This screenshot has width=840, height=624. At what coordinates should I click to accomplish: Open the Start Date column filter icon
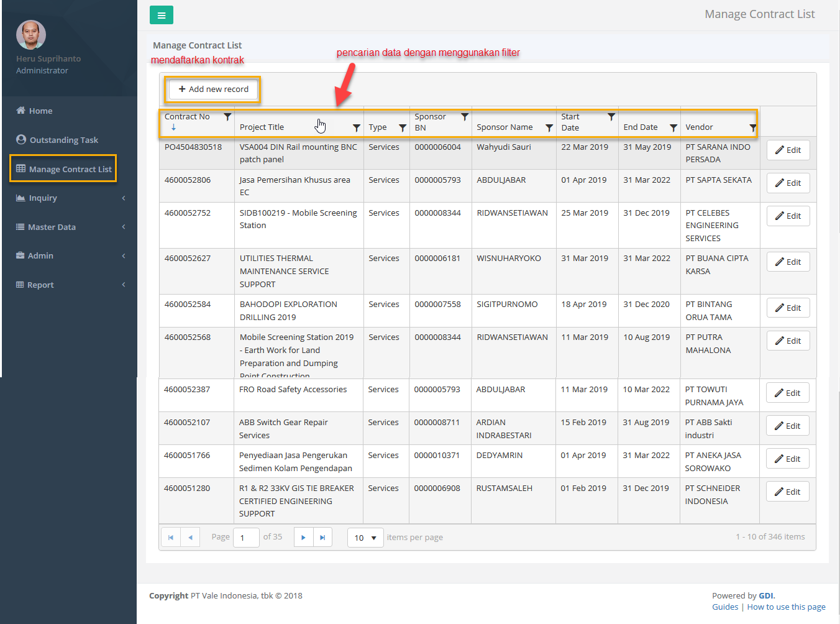(x=611, y=117)
